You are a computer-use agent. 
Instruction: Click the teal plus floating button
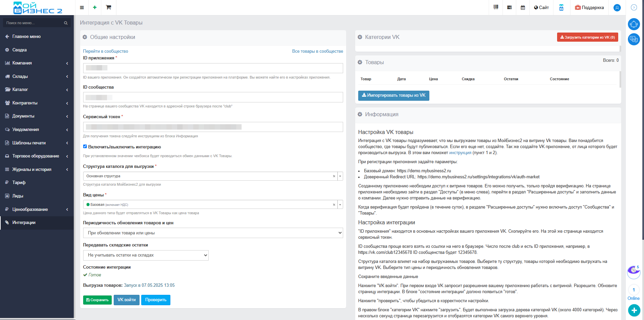[634, 310]
